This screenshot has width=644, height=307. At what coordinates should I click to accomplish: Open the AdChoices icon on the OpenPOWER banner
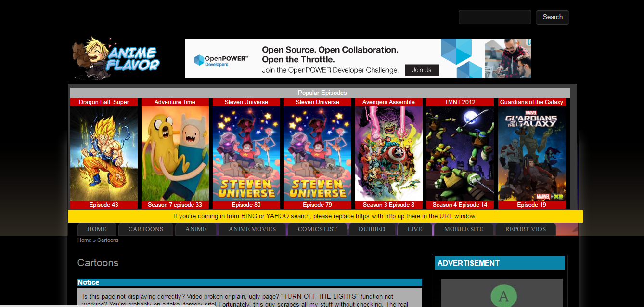click(529, 42)
